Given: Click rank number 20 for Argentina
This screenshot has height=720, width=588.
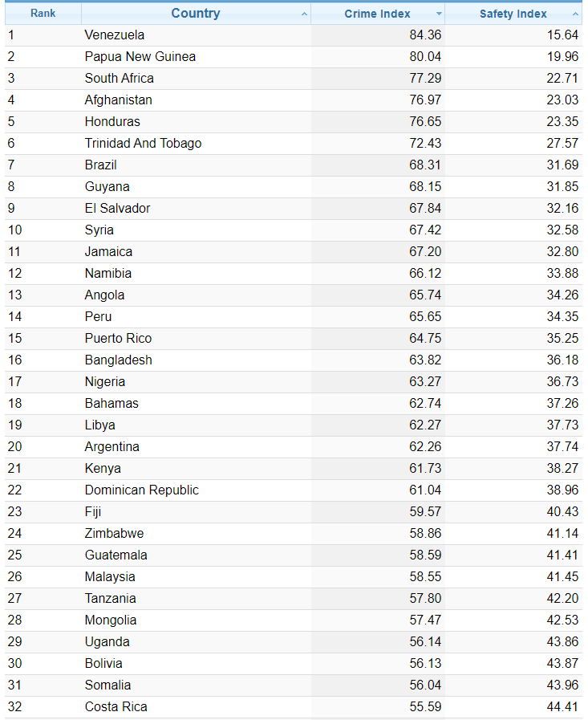Looking at the screenshot, I should click(x=15, y=447).
